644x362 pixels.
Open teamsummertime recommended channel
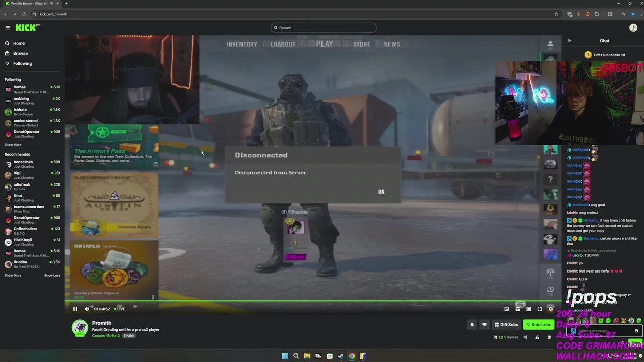(x=32, y=209)
